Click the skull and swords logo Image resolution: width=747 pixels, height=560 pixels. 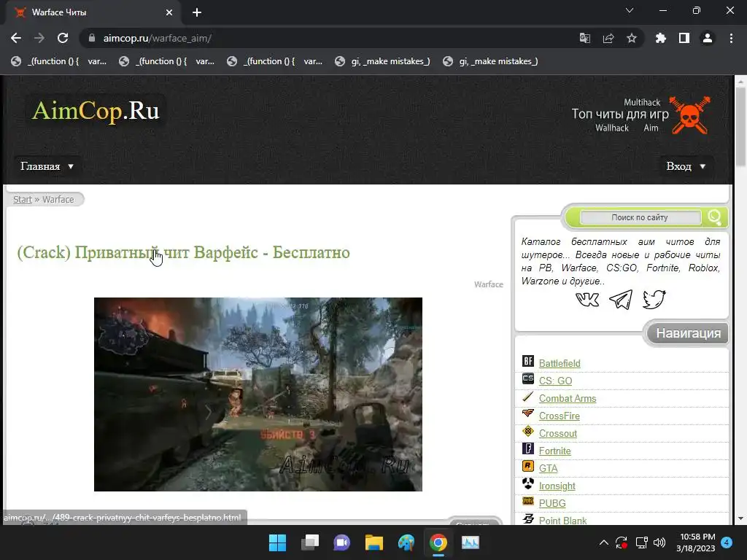[689, 115]
